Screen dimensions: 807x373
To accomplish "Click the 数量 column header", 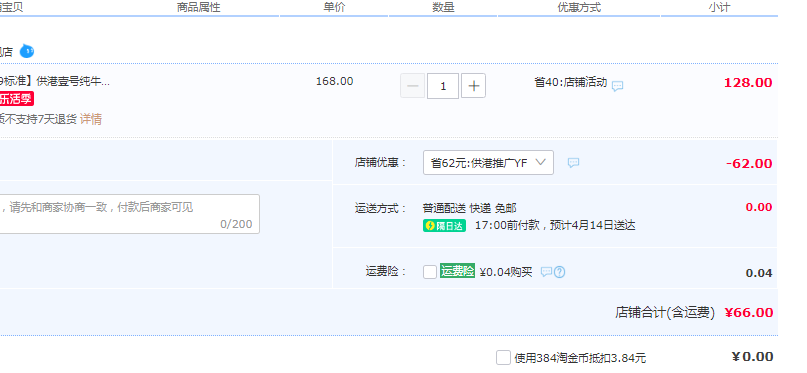I will tap(443, 7).
